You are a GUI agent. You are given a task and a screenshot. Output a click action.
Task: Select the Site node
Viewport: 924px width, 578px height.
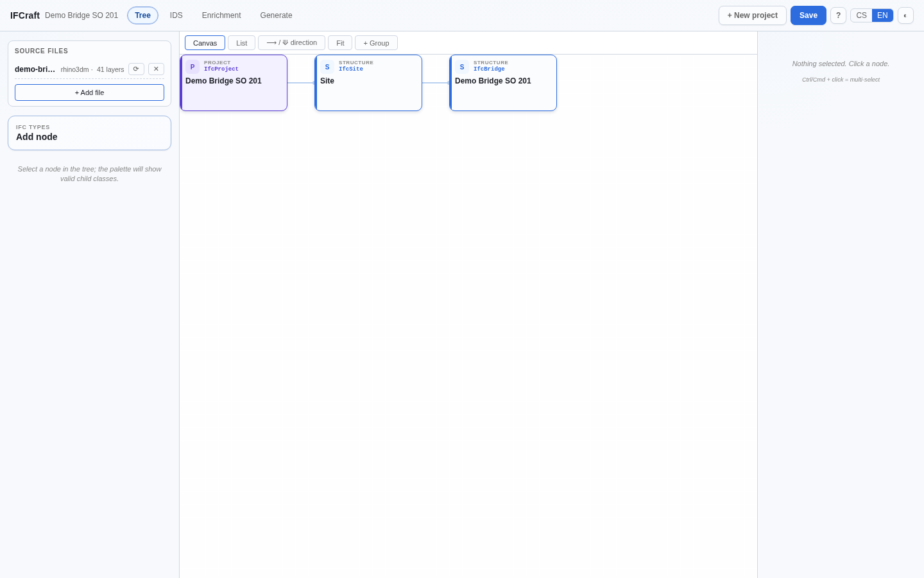coord(368,83)
